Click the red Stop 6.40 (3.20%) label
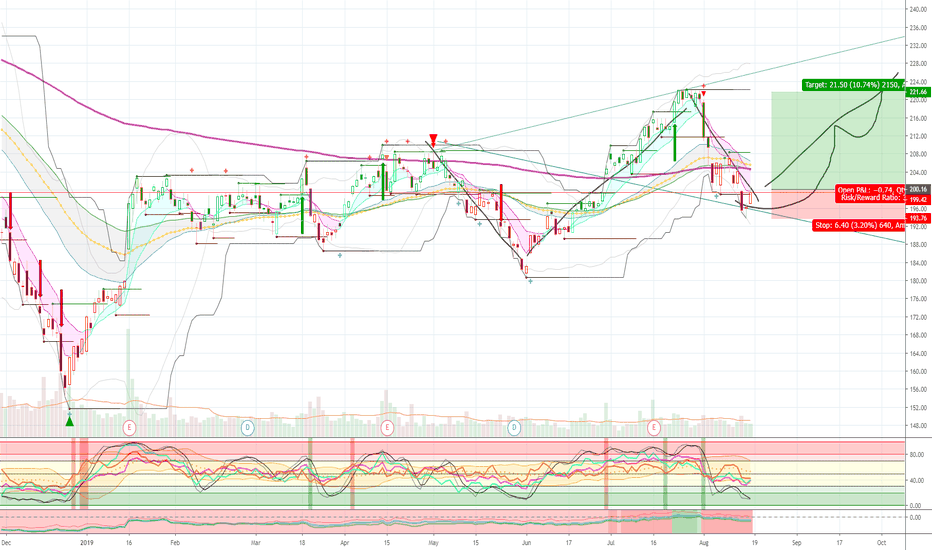The width and height of the screenshot is (932, 550). tap(859, 225)
